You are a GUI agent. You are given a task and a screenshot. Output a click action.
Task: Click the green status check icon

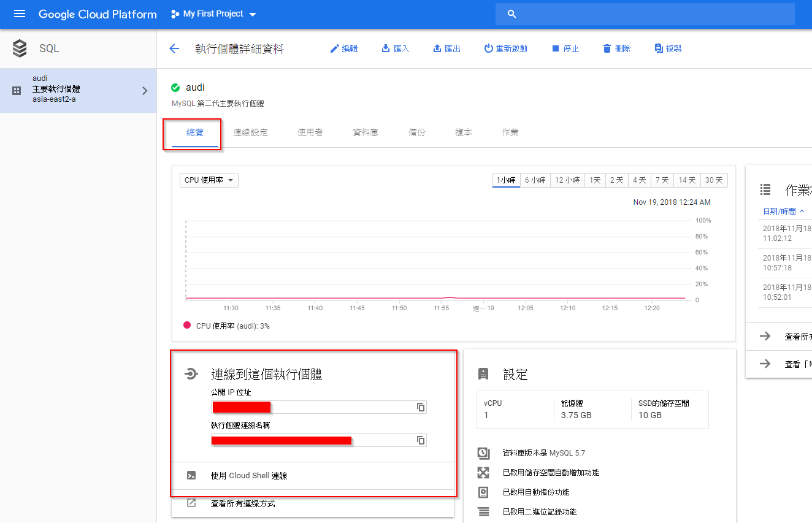(x=176, y=88)
